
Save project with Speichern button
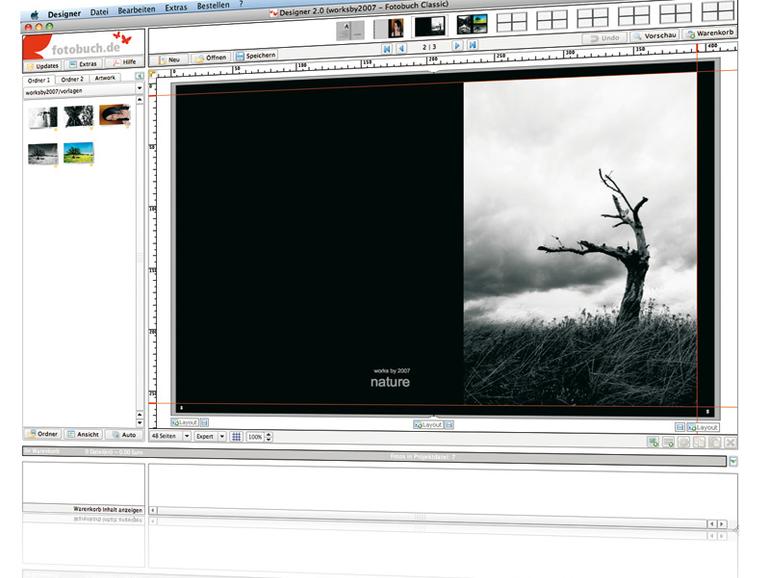[256, 56]
